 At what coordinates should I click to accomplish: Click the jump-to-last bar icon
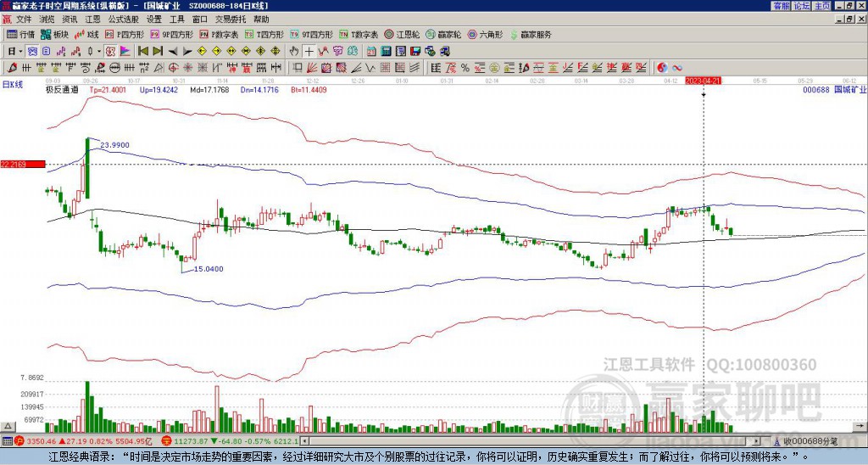click(158, 52)
